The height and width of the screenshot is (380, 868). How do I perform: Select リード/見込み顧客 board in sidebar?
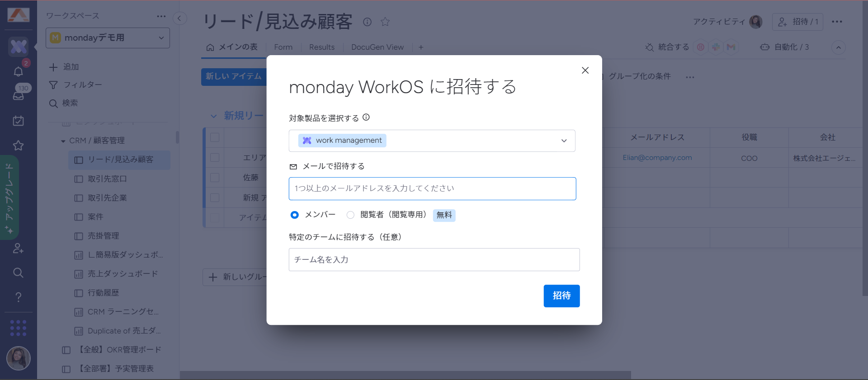[119, 160]
